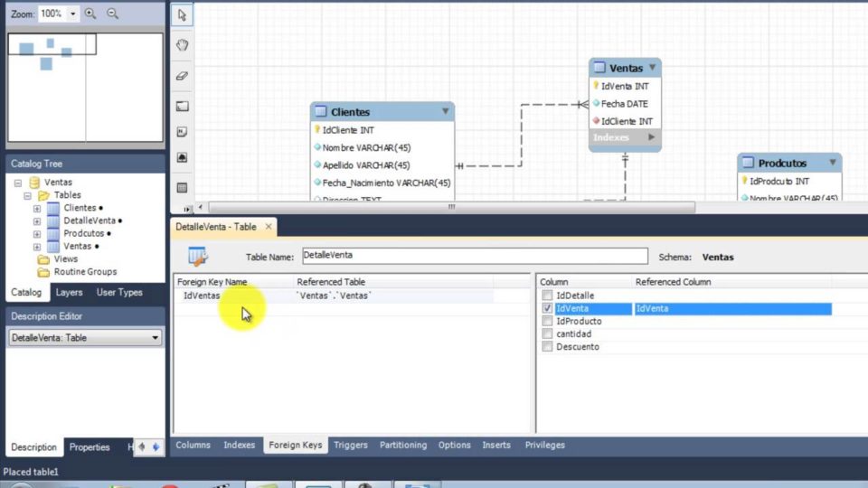Image resolution: width=868 pixels, height=488 pixels.
Task: Activate the hand pan tool
Action: click(182, 45)
